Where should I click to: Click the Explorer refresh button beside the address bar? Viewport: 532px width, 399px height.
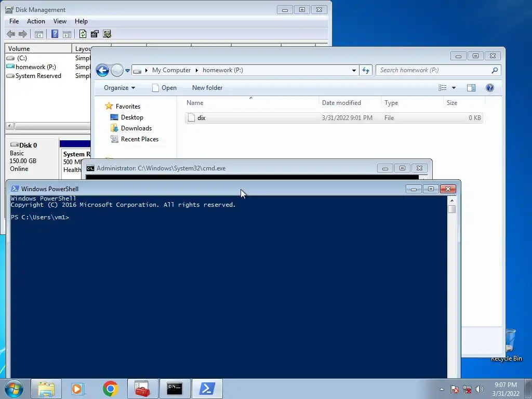[366, 70]
